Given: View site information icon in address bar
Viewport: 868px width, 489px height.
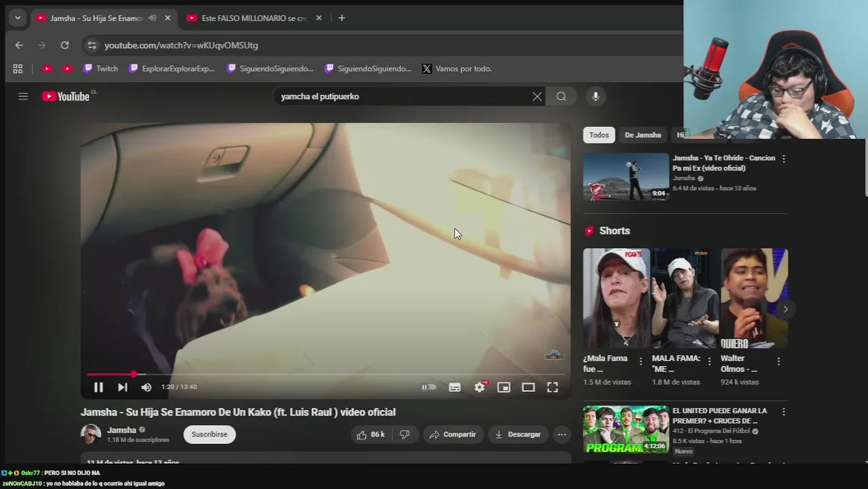Looking at the screenshot, I should 92,46.
